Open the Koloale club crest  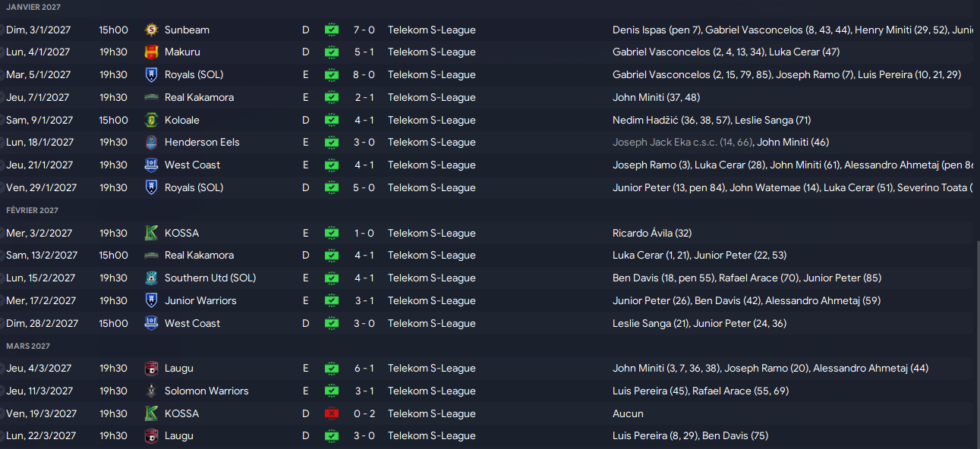coord(151,120)
